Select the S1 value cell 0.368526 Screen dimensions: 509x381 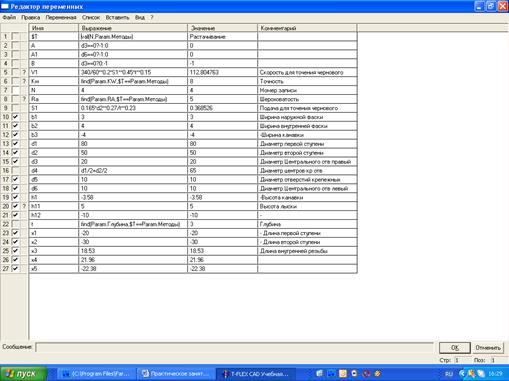pos(222,108)
